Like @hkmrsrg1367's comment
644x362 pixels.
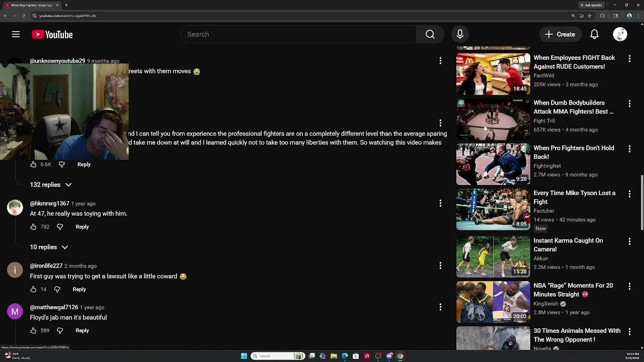[33, 227]
